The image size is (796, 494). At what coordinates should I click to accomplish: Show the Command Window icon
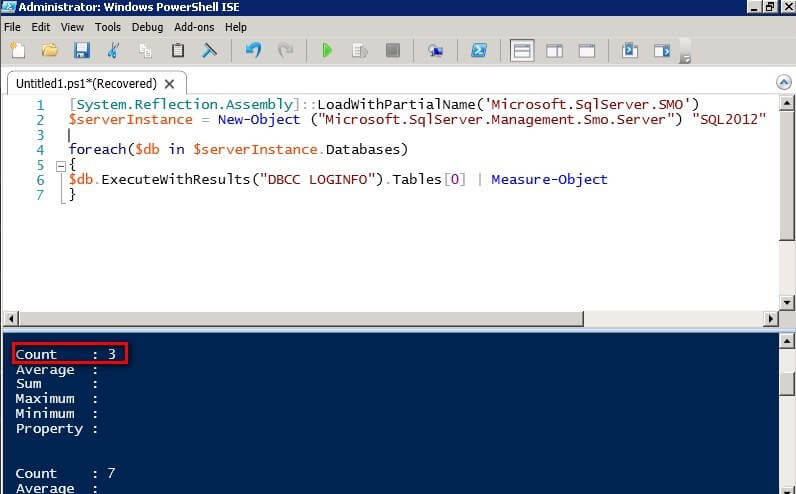click(630, 50)
